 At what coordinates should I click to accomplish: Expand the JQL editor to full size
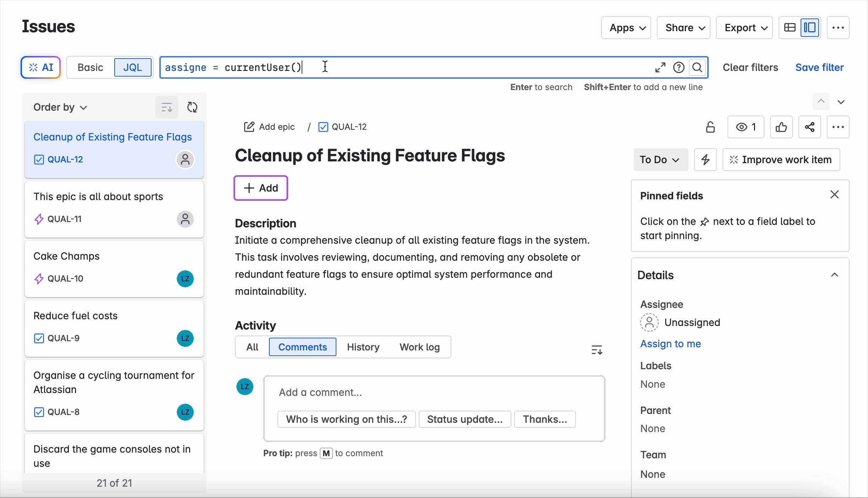tap(660, 67)
